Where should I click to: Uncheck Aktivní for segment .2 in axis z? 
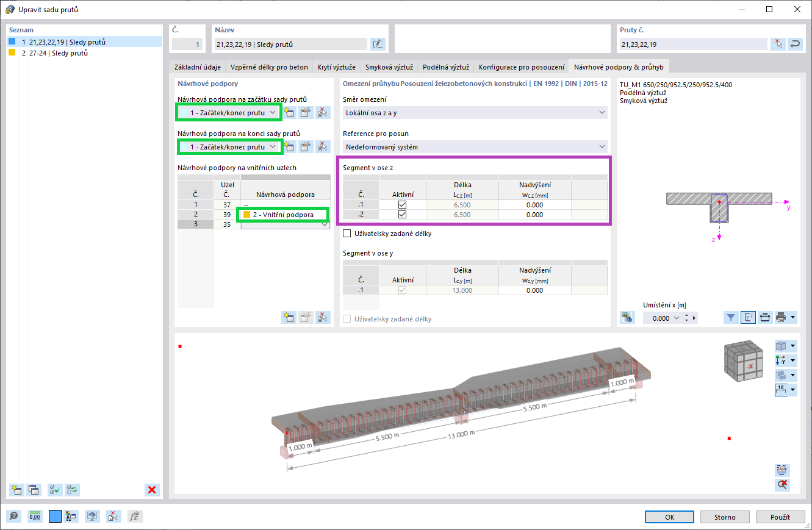402,215
